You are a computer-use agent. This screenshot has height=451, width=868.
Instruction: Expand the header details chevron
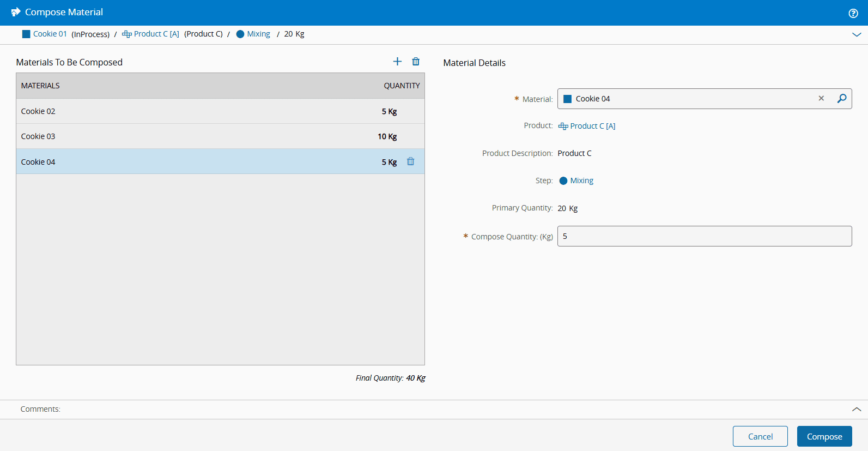click(857, 34)
